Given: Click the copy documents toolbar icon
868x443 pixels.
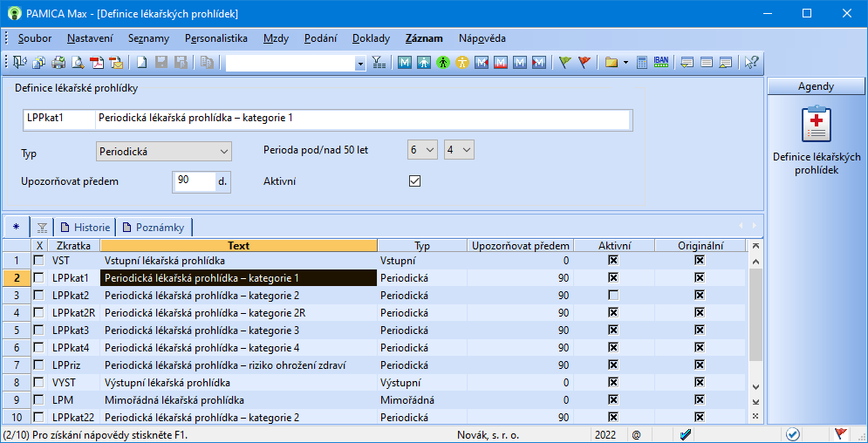Looking at the screenshot, I should coord(39,63).
